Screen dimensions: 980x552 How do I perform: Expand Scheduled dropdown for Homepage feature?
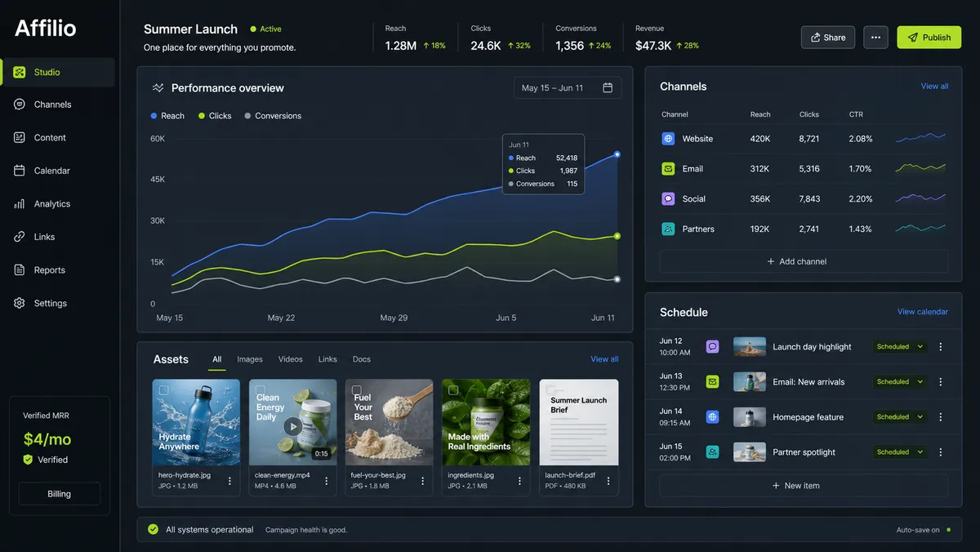point(900,417)
